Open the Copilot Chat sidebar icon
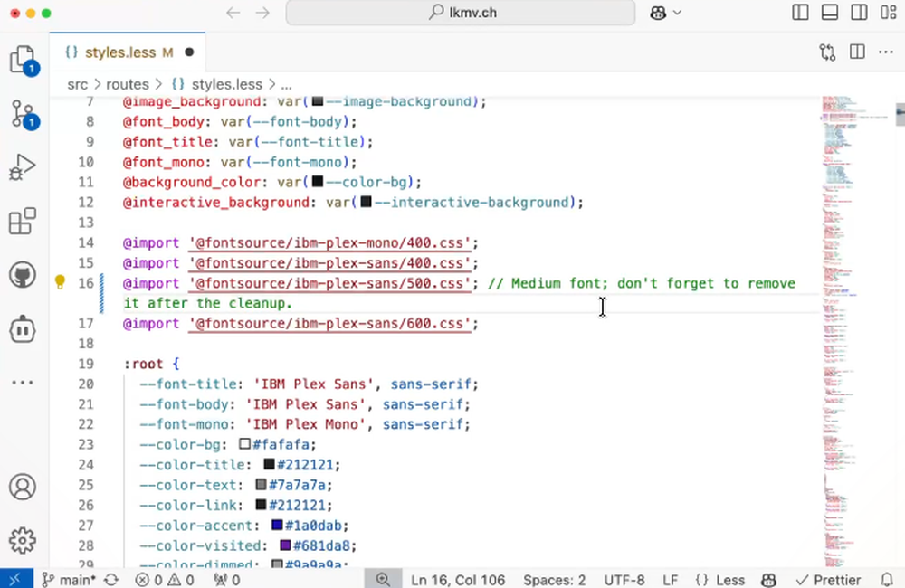This screenshot has height=588, width=905. tap(22, 329)
